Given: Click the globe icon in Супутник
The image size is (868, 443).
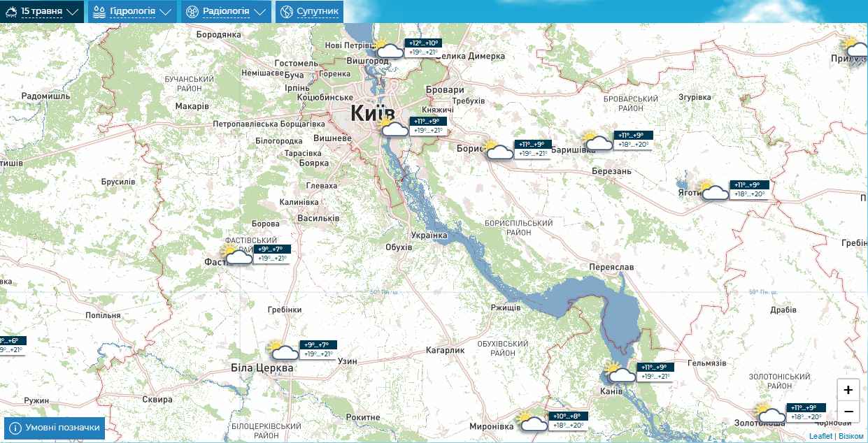Looking at the screenshot, I should click(286, 11).
